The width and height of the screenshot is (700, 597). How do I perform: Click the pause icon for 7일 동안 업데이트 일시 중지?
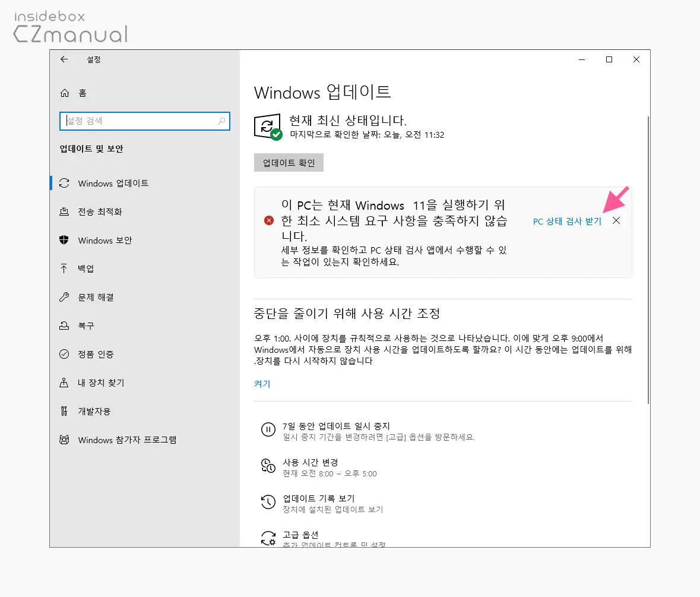[268, 429]
